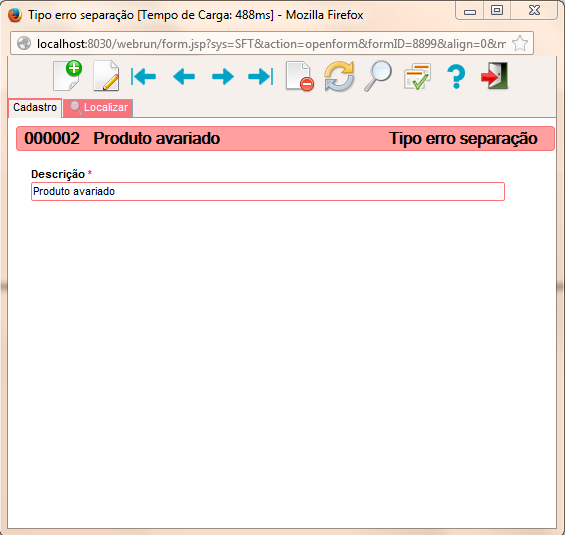This screenshot has height=535, width=565.
Task: Switch to the Cadastro tab
Action: click(x=35, y=107)
